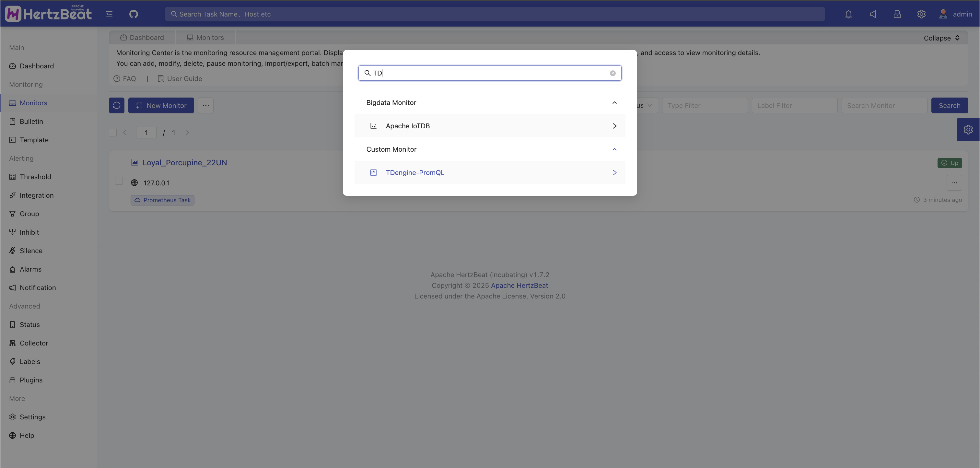Screen dimensions: 980x468
Task: Toggle the sidebar menu fold icon
Action: pyautogui.click(x=110, y=14)
